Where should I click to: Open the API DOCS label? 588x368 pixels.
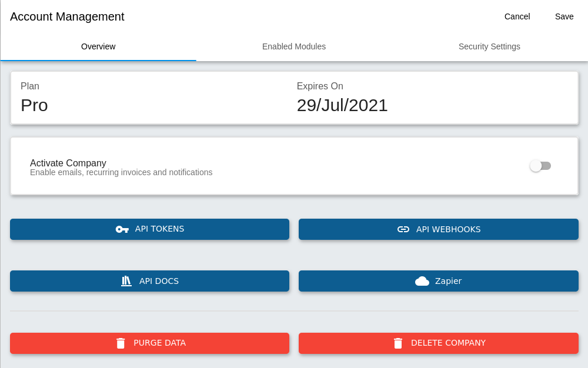pos(159,281)
